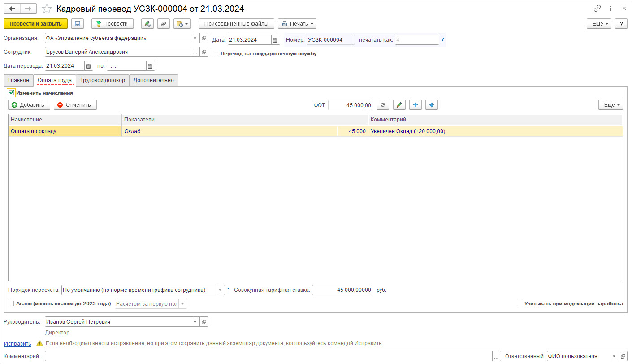This screenshot has width=632, height=364.
Task: Open the Еще menu above accruals table
Action: coord(610,105)
